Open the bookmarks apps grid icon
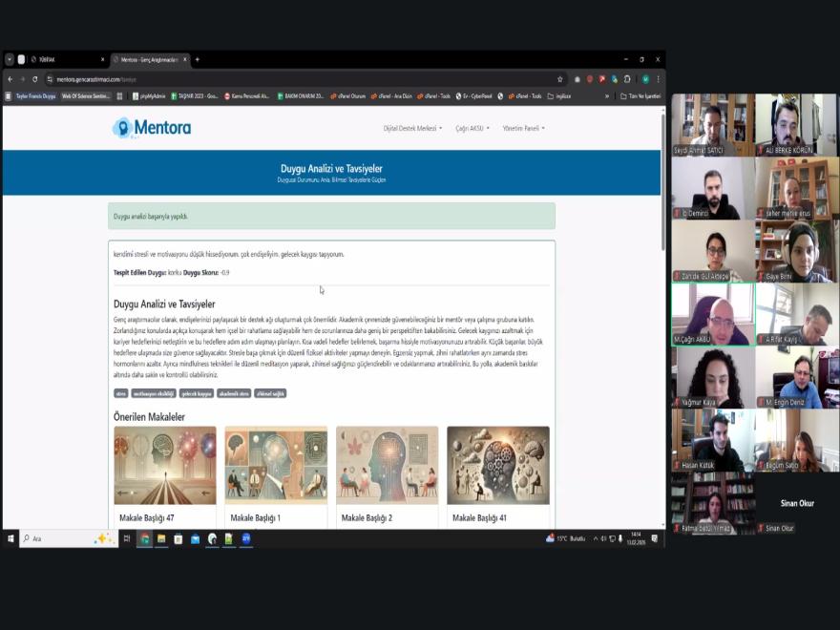Image resolution: width=840 pixels, height=630 pixels. tap(120, 96)
